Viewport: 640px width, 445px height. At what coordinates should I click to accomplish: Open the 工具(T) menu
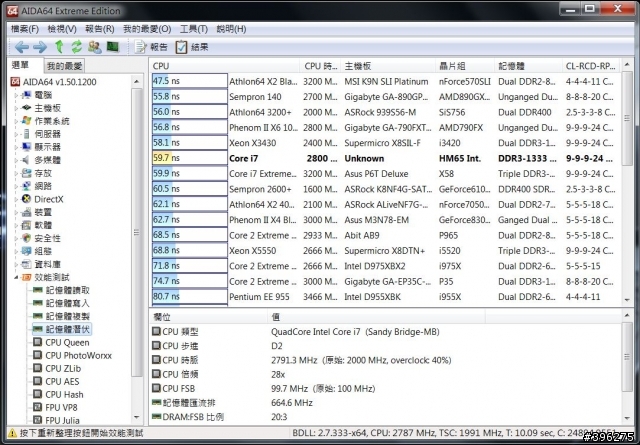pos(194,29)
